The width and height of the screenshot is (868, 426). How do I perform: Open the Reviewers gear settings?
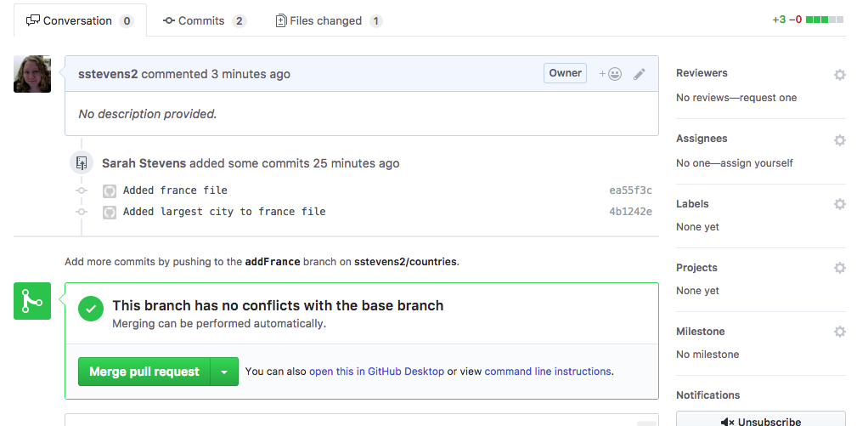click(x=840, y=75)
